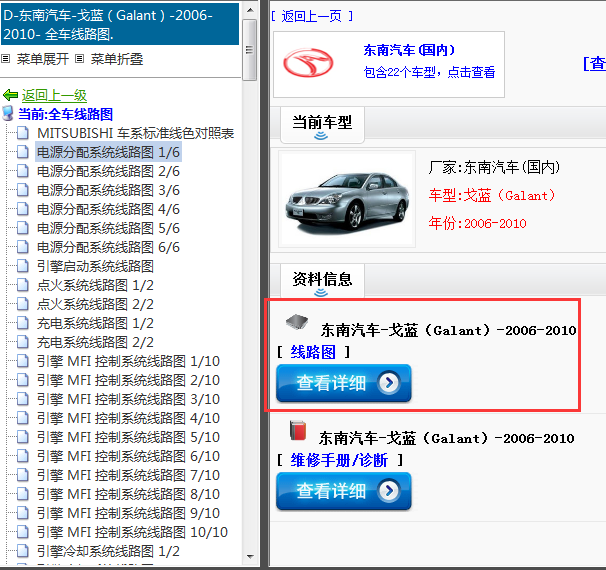Select 菜单折叠 to collapse the menu
606x570 pixels.
click(117, 59)
